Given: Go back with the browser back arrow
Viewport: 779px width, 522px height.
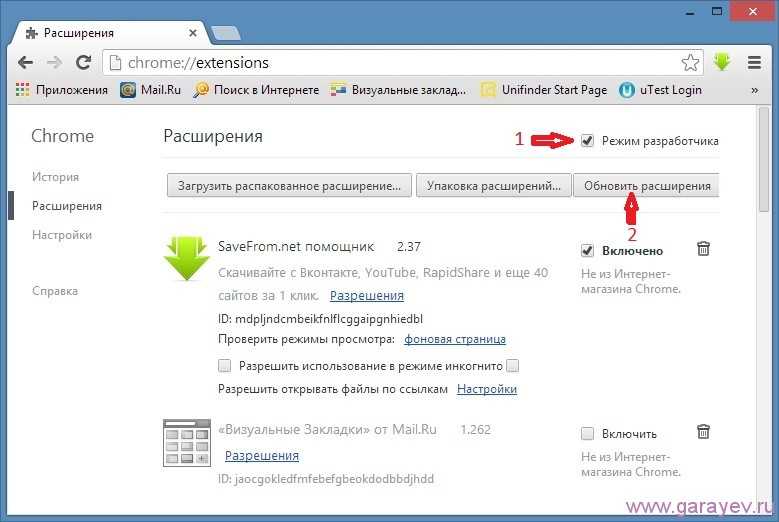Looking at the screenshot, I should (x=25, y=63).
